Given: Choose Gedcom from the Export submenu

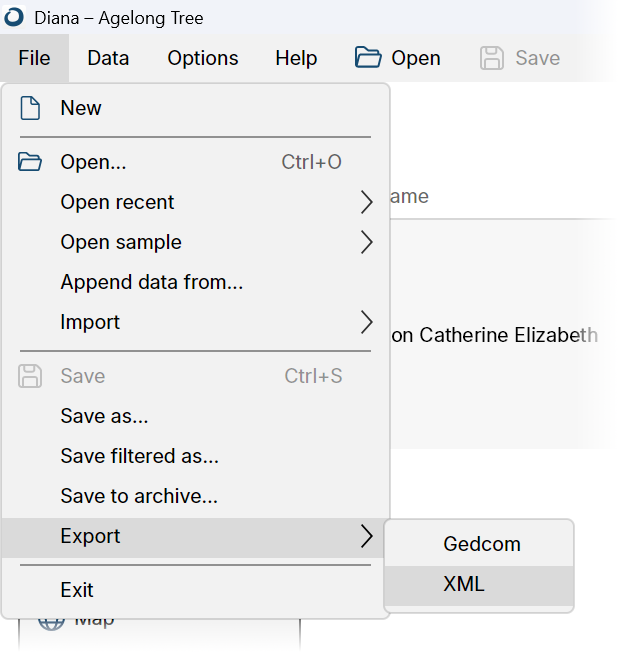Looking at the screenshot, I should point(481,545).
